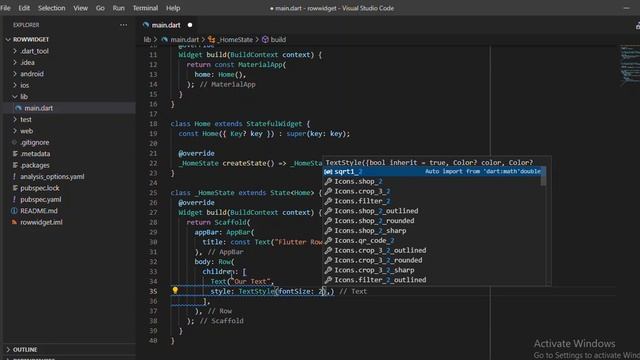Click line number 28 in the gutter
This screenshot has width=640, height=360.
pos(153,222)
